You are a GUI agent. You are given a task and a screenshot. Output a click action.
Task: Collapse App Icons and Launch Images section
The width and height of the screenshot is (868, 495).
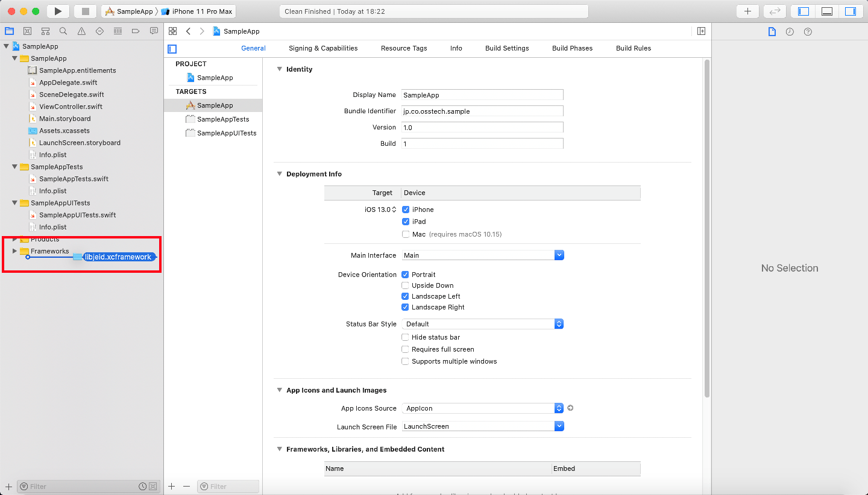279,390
